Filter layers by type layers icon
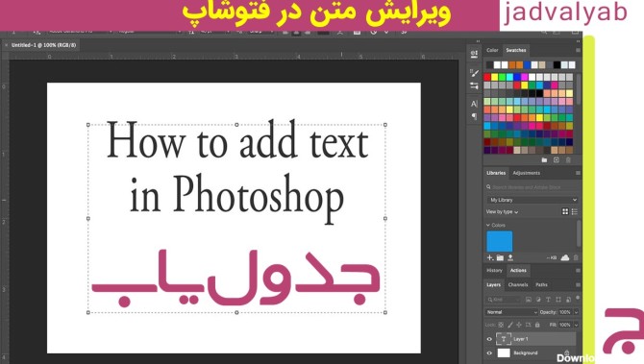 coord(548,300)
